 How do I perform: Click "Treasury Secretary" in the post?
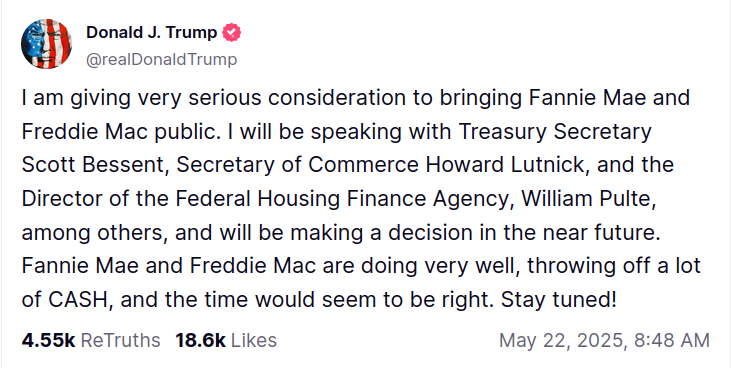point(555,132)
